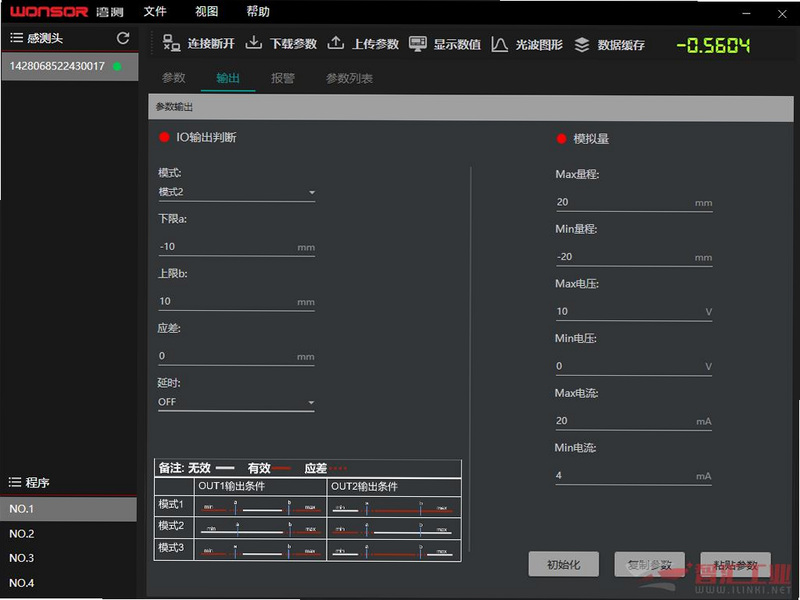Screen dimensions: 800x600
Task: Click the 下载参数 download icon
Action: click(x=254, y=43)
